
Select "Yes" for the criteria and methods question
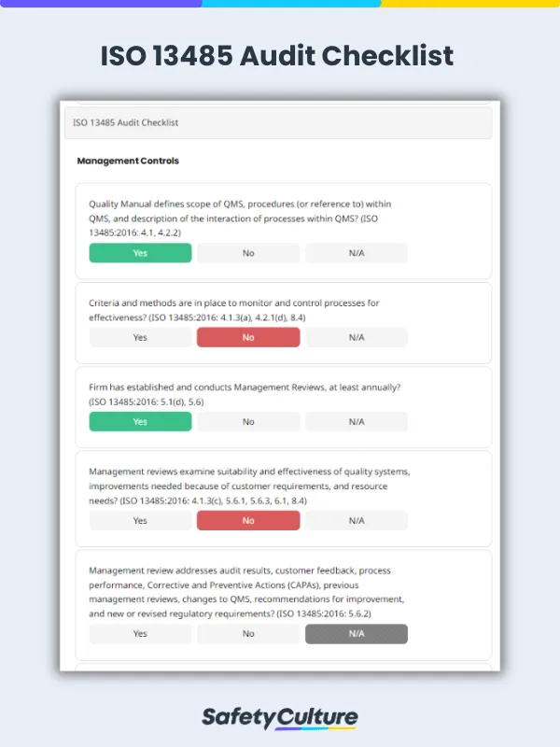click(140, 337)
